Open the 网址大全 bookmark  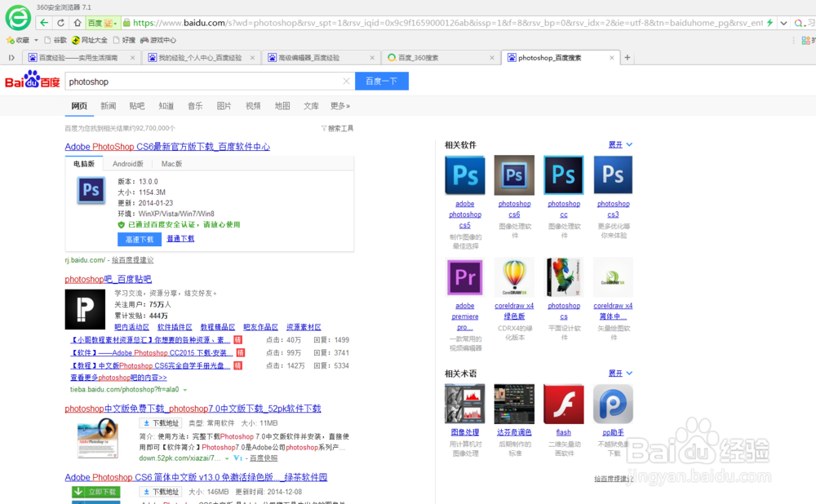[x=90, y=40]
